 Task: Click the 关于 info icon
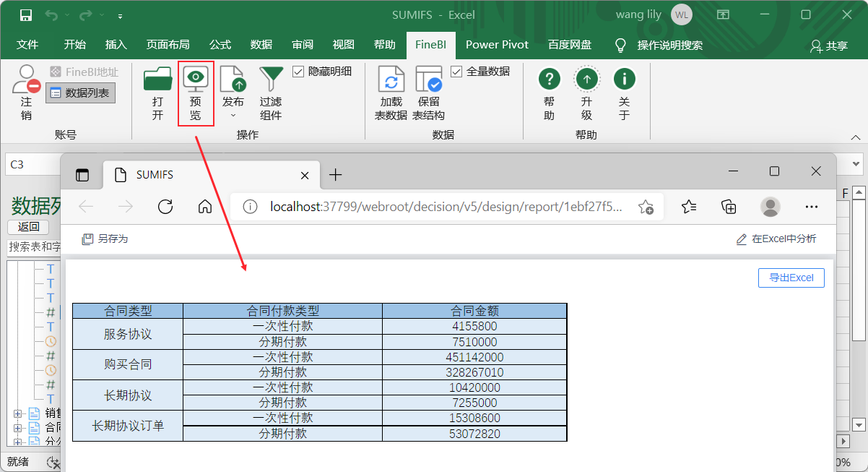coord(624,78)
